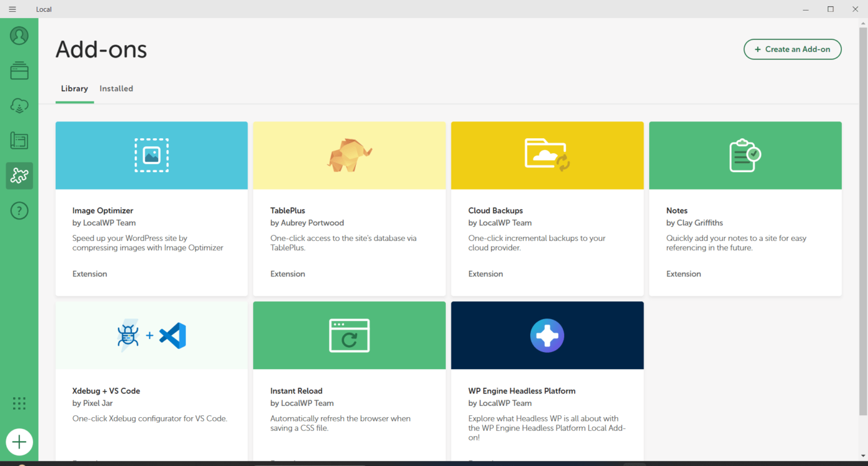
Task: Click 'by Pixel Jar' author text
Action: pyautogui.click(x=93, y=403)
